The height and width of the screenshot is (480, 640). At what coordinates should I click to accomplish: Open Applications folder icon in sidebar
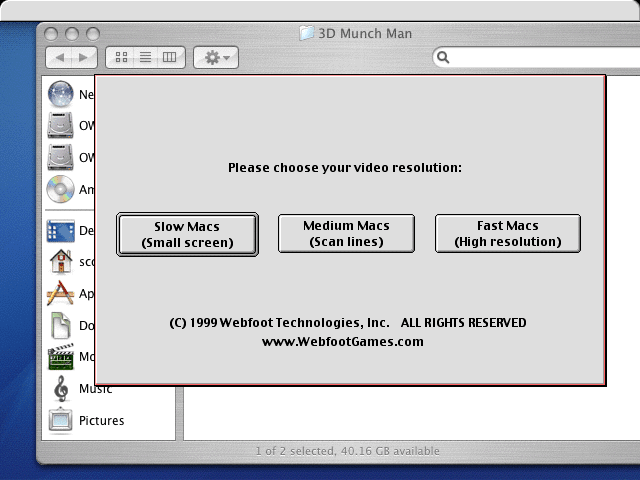click(x=61, y=294)
